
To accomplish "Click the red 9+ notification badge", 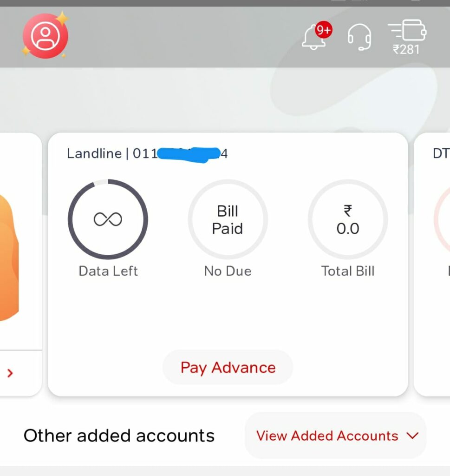I will 324,30.
